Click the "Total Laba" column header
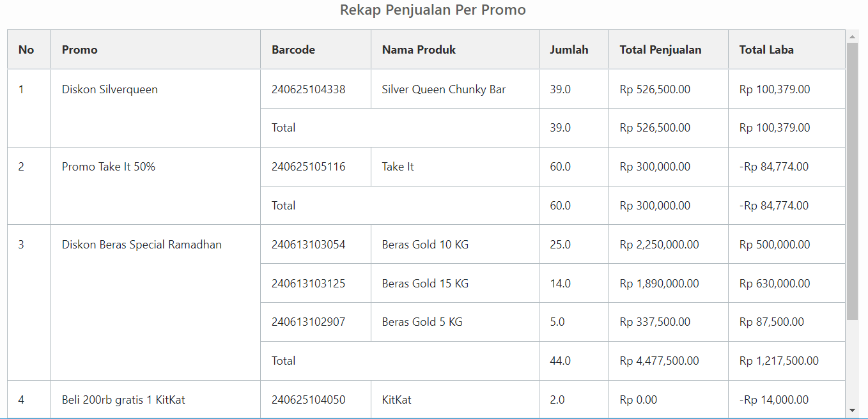The height and width of the screenshot is (419, 868). point(766,50)
